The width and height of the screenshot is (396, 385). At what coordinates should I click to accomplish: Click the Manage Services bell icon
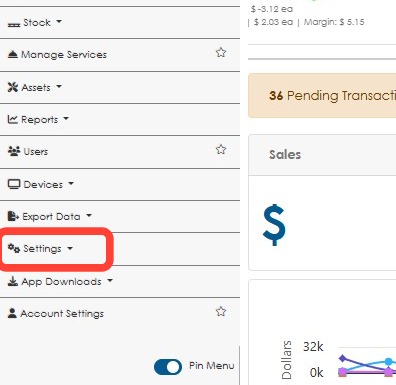(13, 54)
